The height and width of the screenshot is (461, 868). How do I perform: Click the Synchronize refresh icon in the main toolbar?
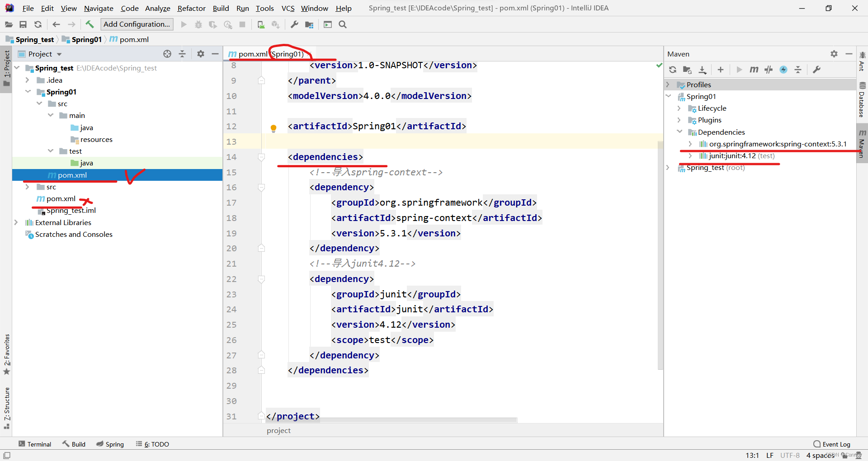pos(38,24)
